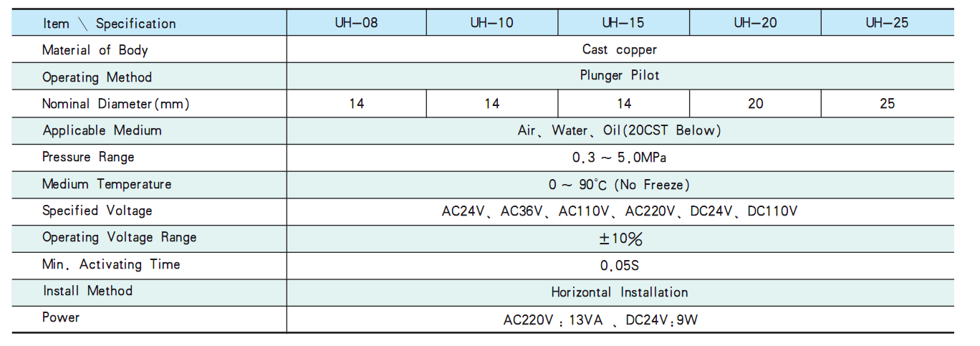Select the specified voltage list starting AC24V

tap(620, 211)
